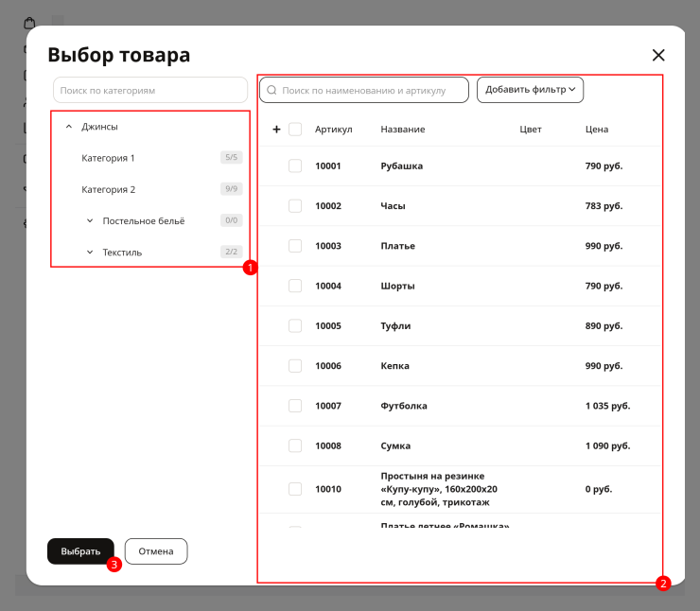Click the product name Часы
700x611 pixels.
pyautogui.click(x=393, y=206)
